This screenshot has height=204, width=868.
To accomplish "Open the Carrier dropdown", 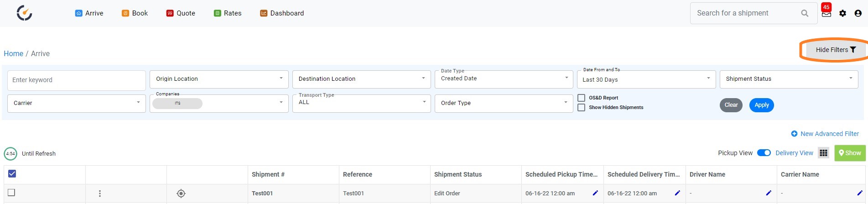I will pos(76,103).
